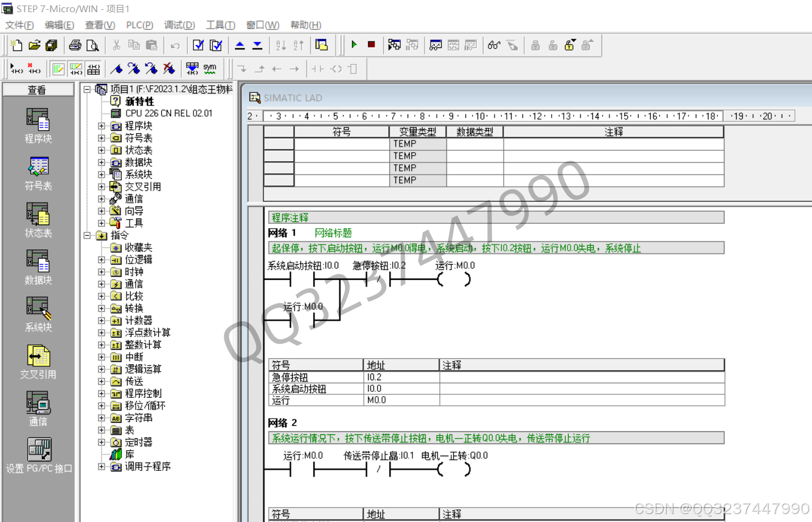Viewport: 812px width, 522px height.
Task: Set PLC to STOP with red square
Action: pyautogui.click(x=371, y=45)
